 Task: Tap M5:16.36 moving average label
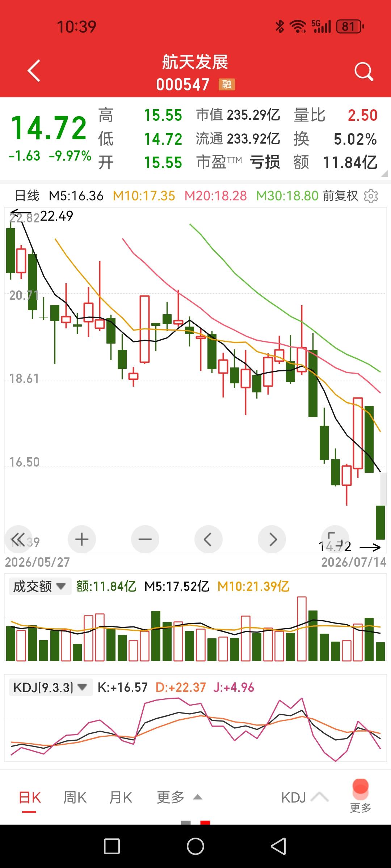76,196
